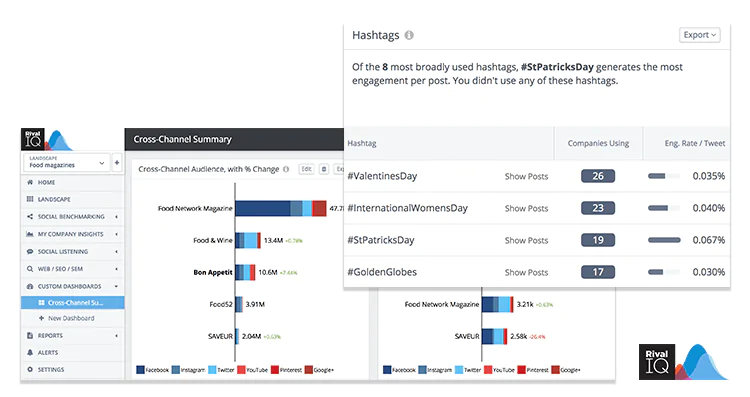Screen dimensions: 750x397
Task: Click the Bon Appetit company label
Action: (213, 272)
